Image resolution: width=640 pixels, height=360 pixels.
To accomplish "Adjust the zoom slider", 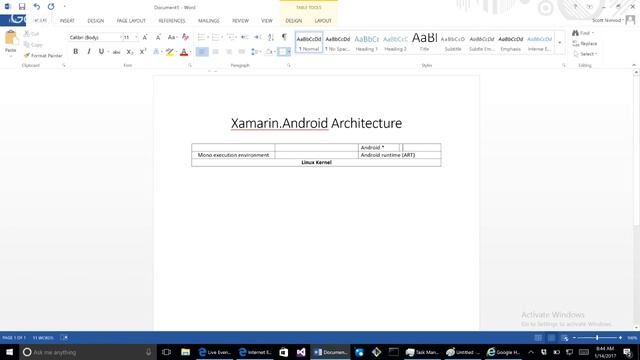I will point(597,338).
